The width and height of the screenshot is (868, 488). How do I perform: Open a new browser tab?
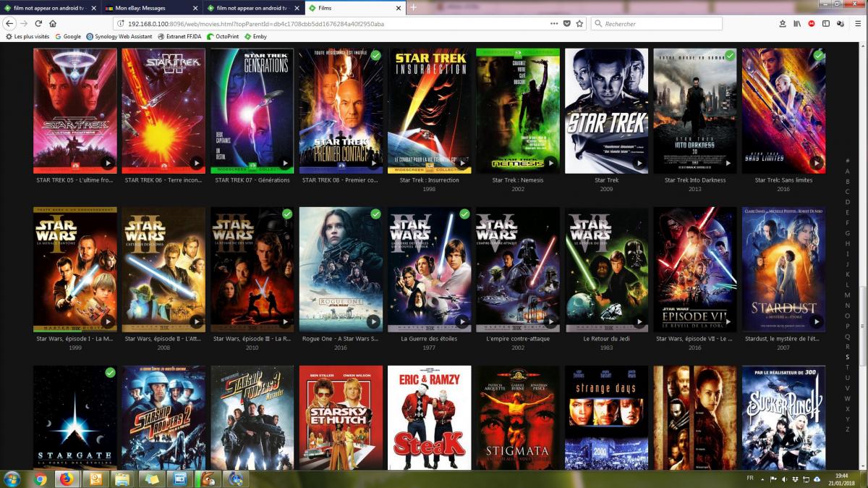click(413, 7)
